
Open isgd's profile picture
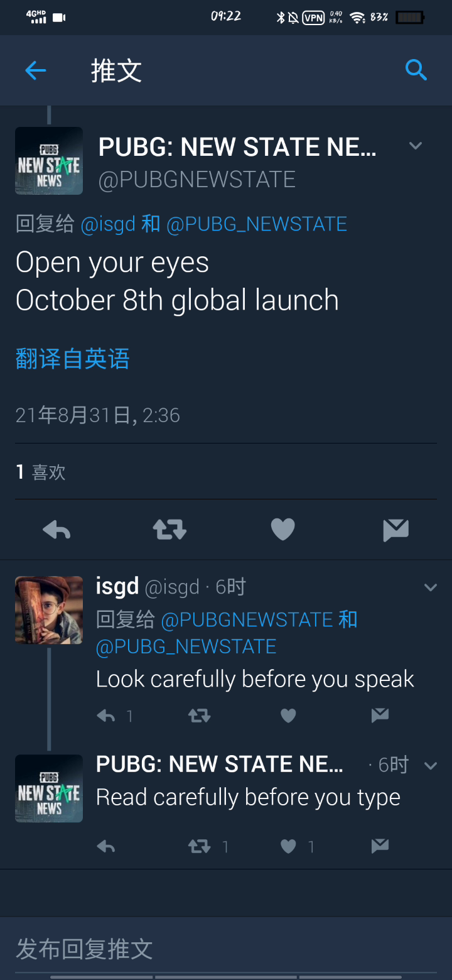pyautogui.click(x=49, y=610)
